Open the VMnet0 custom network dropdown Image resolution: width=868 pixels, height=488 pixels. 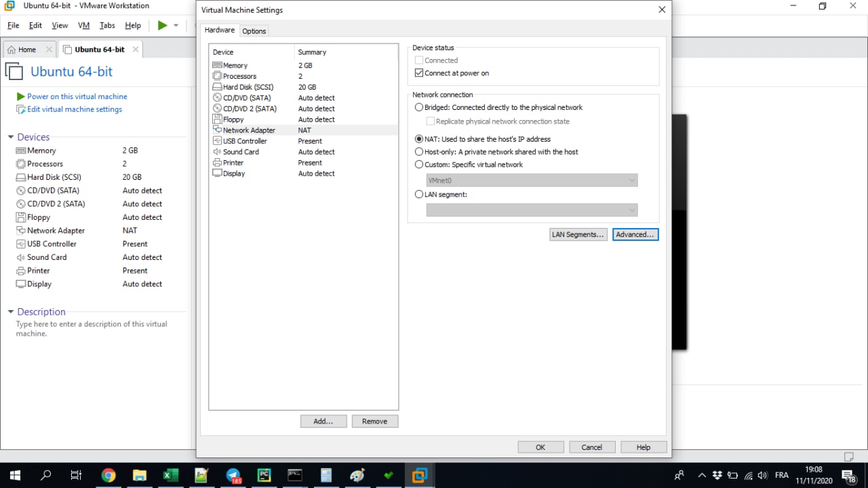coord(532,181)
